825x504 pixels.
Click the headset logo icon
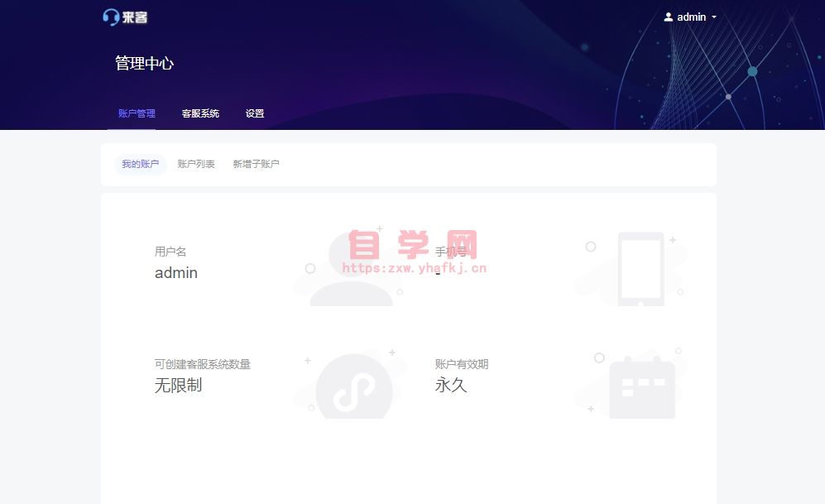[111, 17]
